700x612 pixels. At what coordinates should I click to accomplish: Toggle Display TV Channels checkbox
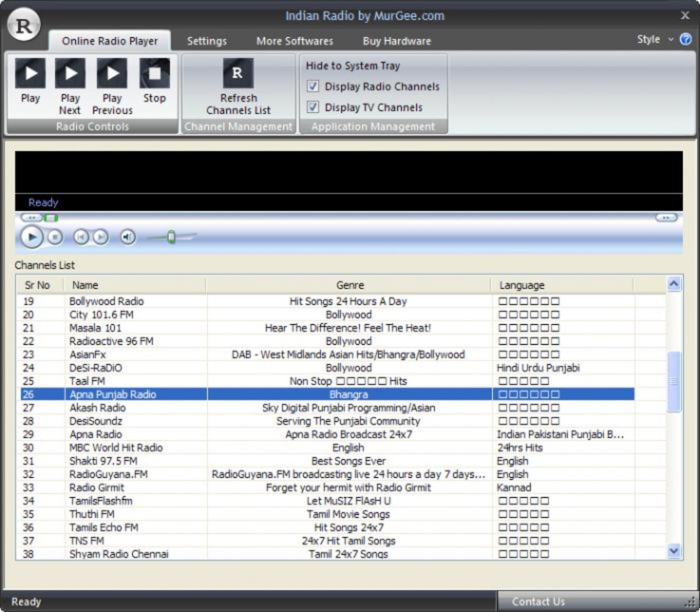pos(313,107)
